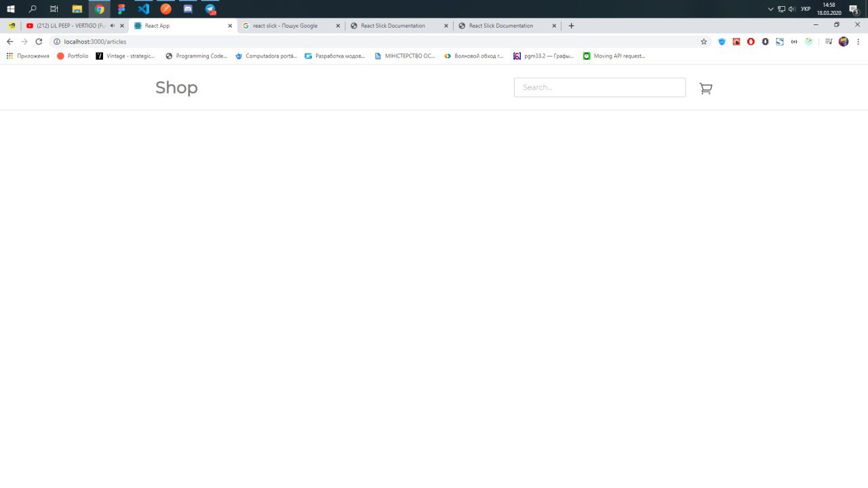Go forward in browser history
This screenshot has width=868, height=488.
(x=24, y=41)
